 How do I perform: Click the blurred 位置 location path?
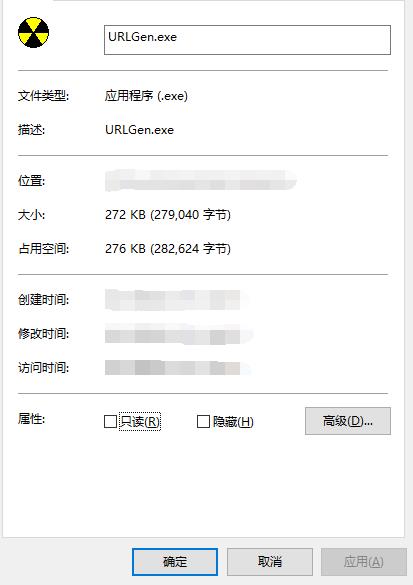tap(201, 181)
